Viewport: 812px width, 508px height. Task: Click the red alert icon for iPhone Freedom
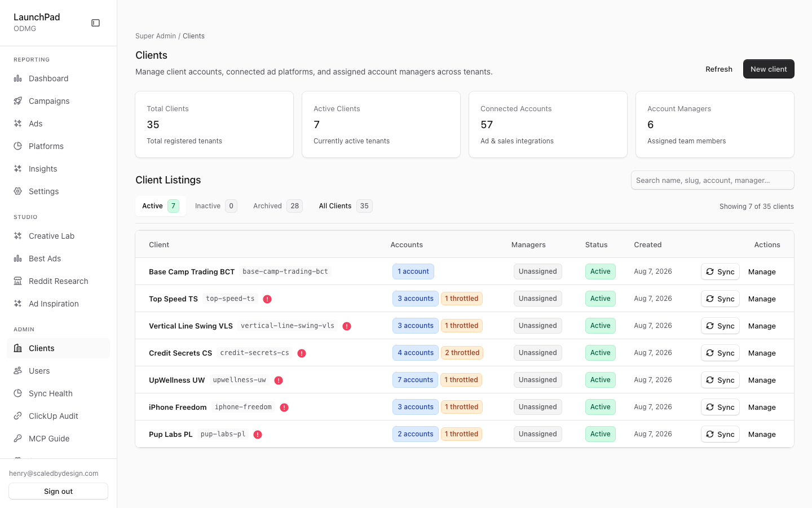[x=284, y=408]
